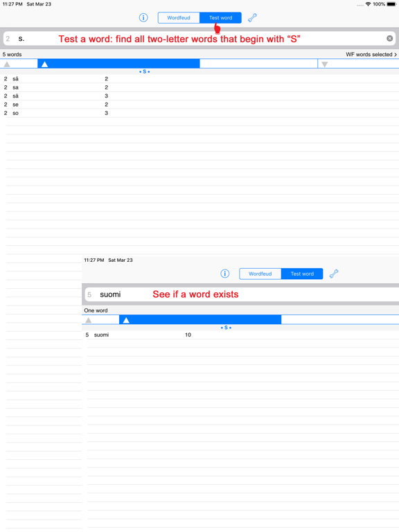The image size is (399, 532).
Task: Click the Wi-Fi icon in status bar
Action: [368, 4]
